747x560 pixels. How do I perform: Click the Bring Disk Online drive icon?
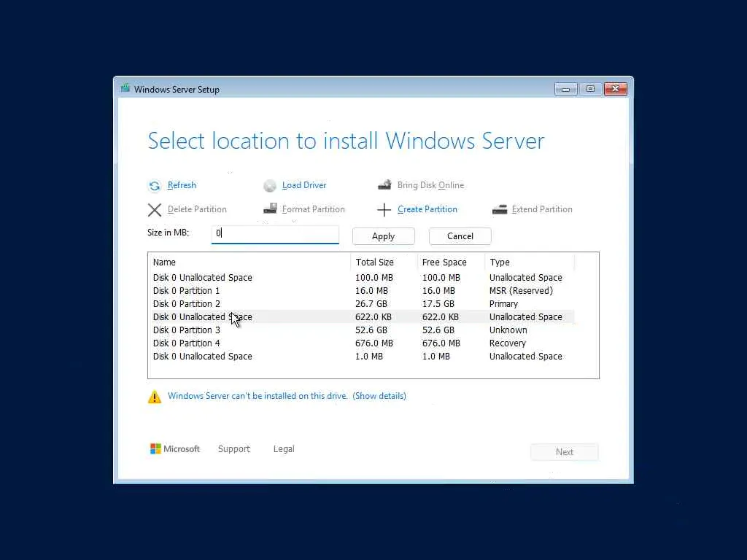(384, 184)
